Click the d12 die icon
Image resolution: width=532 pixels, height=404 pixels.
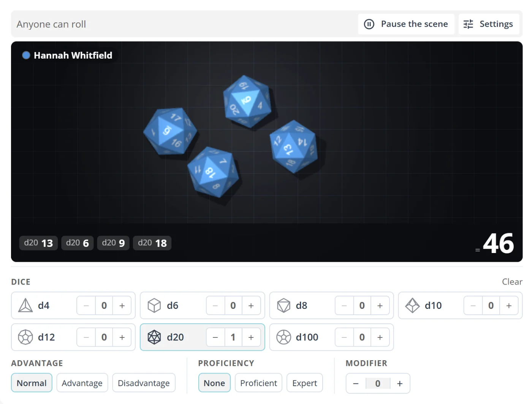[x=25, y=337]
